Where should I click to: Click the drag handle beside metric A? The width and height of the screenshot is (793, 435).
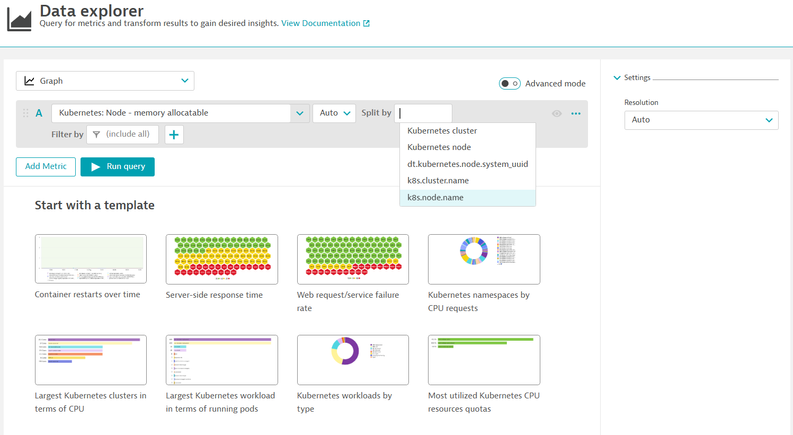tap(26, 114)
